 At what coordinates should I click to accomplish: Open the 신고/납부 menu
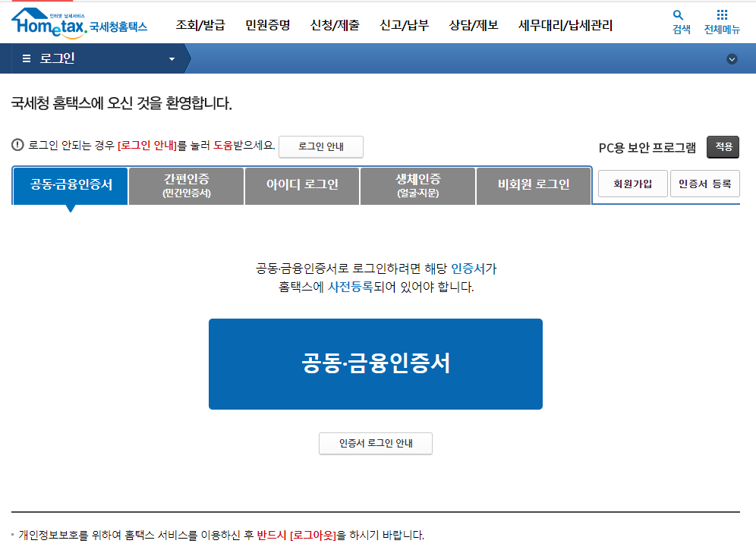coord(405,24)
